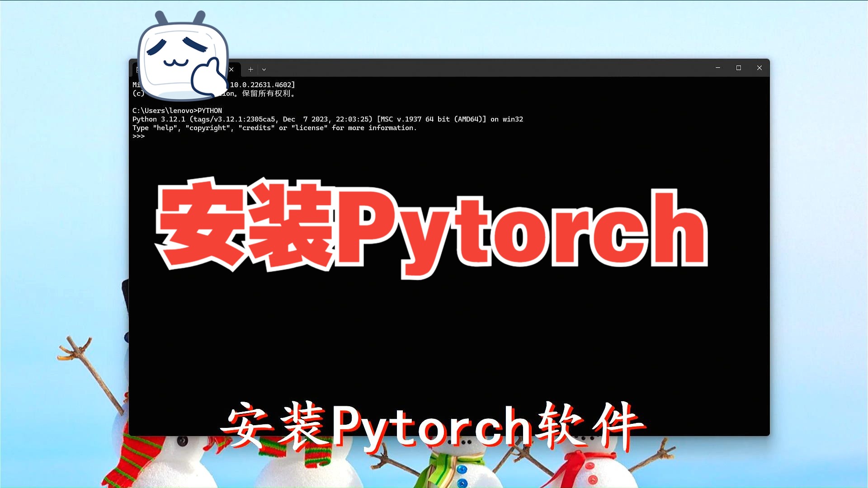This screenshot has height=488, width=868.
Task: Click the Python >>> prompt line
Action: pos(139,136)
